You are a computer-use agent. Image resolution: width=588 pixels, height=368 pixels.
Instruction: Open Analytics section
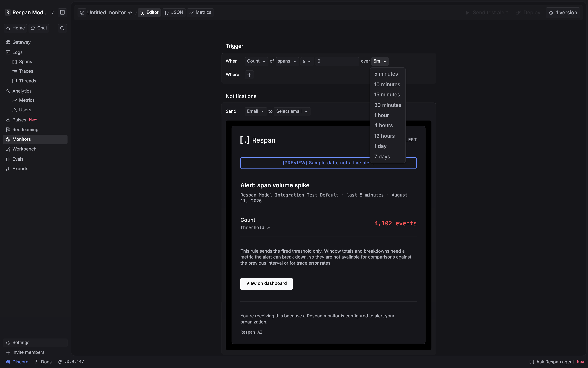tap(35, 91)
